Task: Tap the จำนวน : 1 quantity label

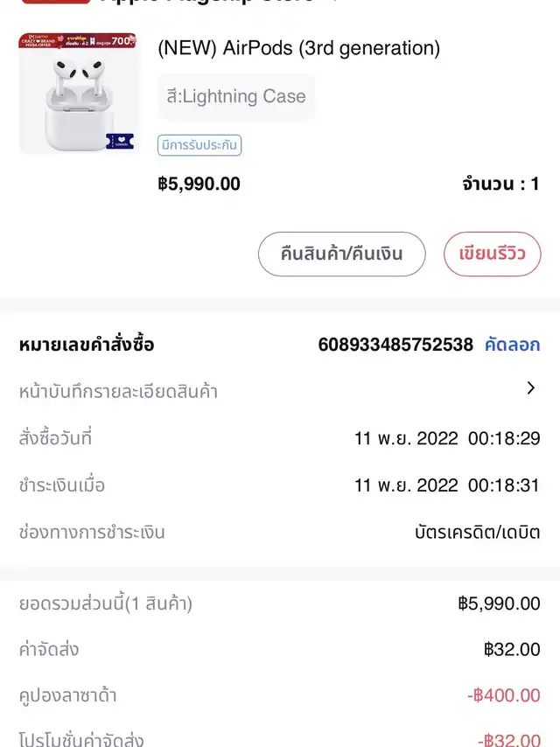Action: (500, 184)
